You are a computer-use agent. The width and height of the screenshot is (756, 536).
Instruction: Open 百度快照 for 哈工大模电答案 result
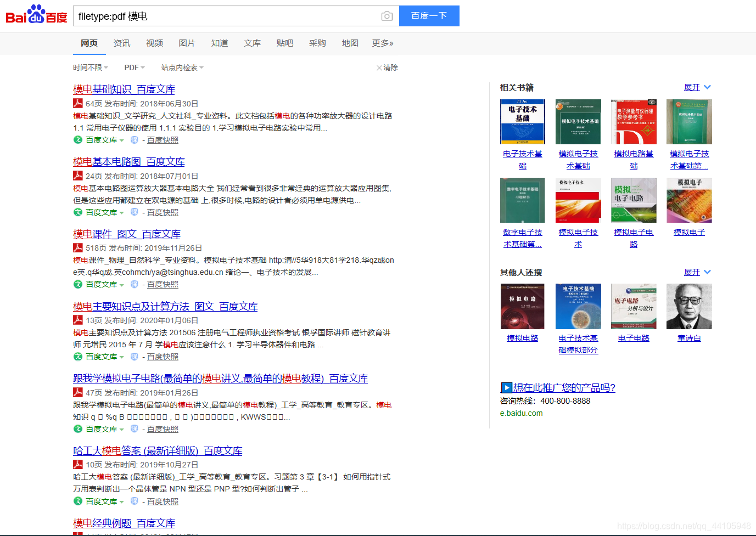point(163,501)
